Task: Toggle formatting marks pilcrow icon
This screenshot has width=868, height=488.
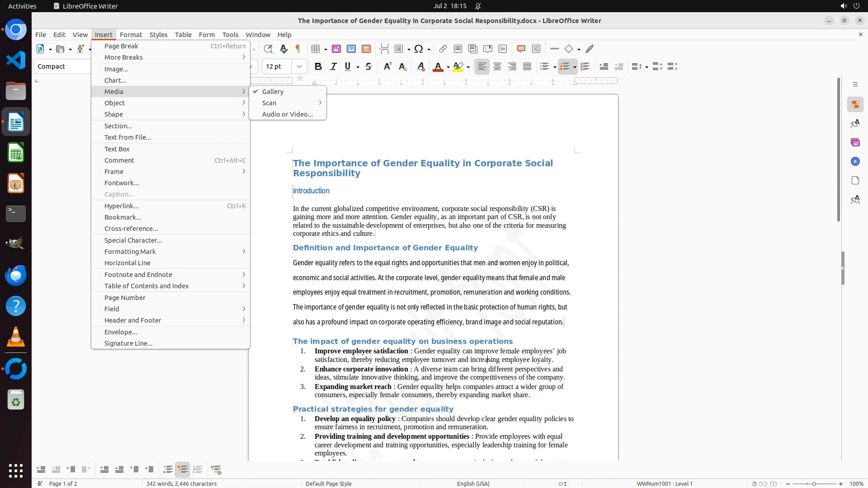Action: point(298,49)
